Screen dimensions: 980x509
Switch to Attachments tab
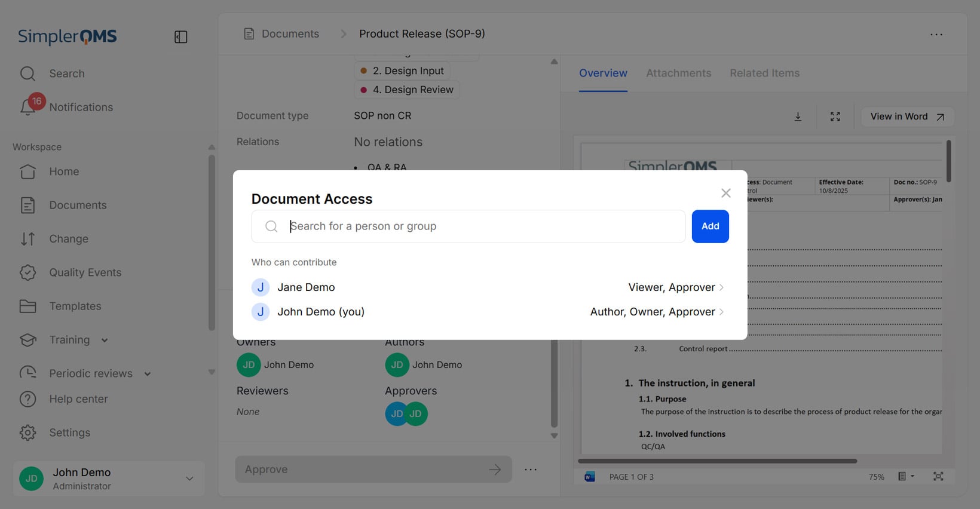point(678,73)
